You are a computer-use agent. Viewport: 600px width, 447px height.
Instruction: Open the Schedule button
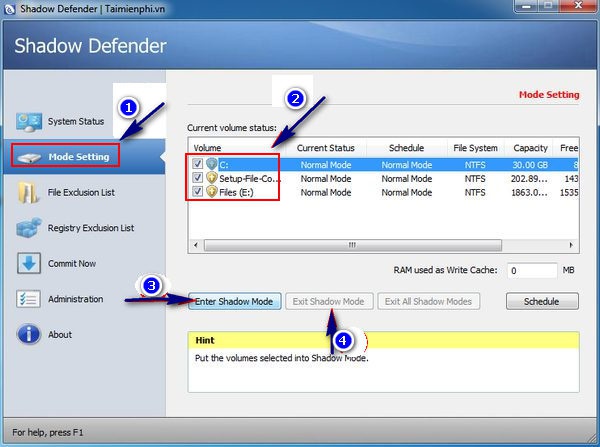542,302
